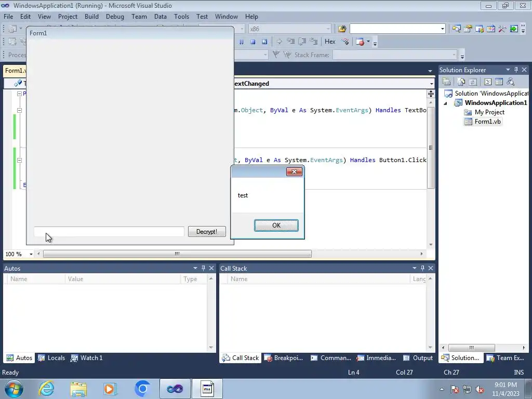
Task: Click the text box on Form1
Action: [x=109, y=232]
